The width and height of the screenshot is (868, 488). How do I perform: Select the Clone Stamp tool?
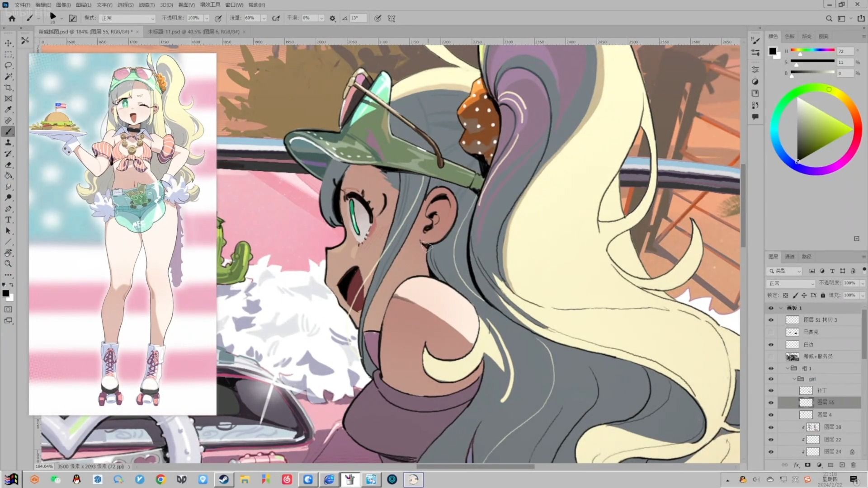click(8, 143)
